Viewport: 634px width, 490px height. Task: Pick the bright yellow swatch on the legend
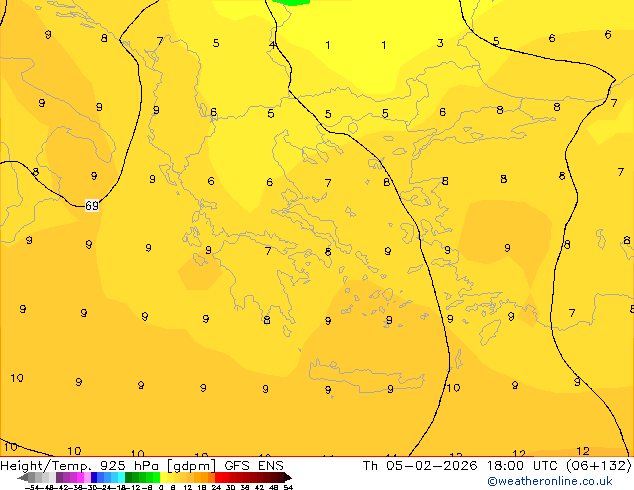pyautogui.click(x=163, y=477)
